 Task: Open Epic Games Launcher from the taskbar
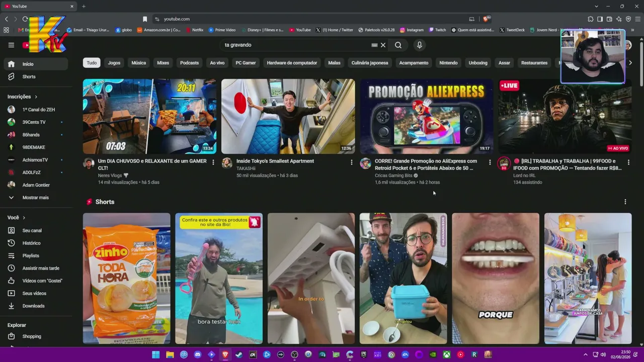364,354
